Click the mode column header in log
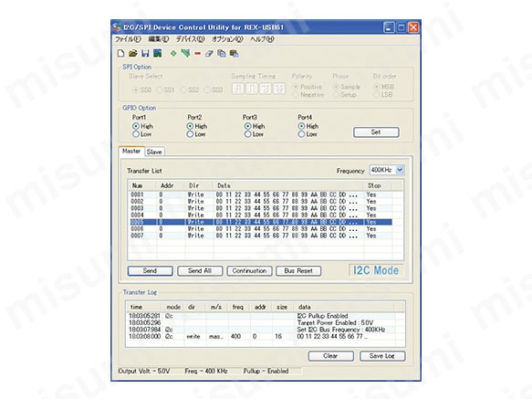The height and width of the screenshot is (399, 532). [x=173, y=307]
